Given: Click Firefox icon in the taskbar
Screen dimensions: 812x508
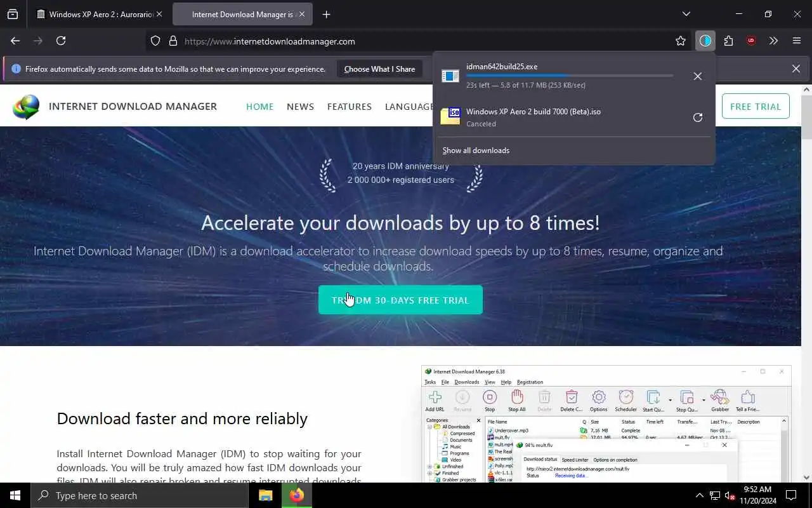Looking at the screenshot, I should (296, 495).
